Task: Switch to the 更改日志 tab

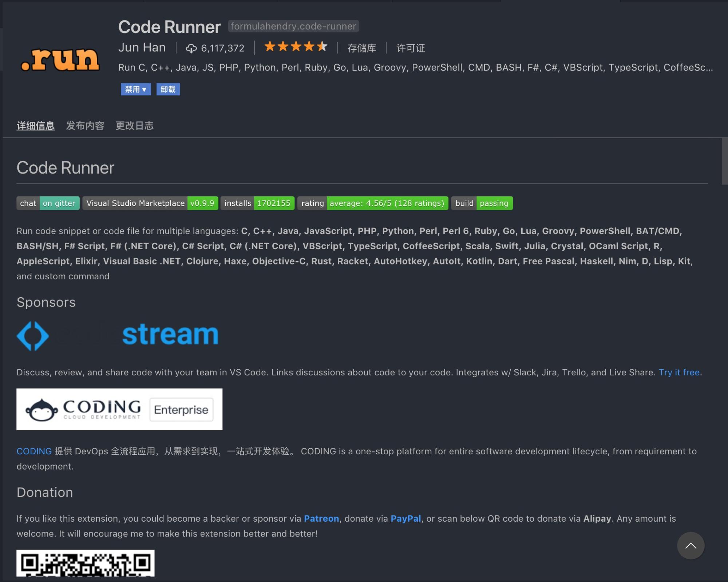Action: click(135, 126)
